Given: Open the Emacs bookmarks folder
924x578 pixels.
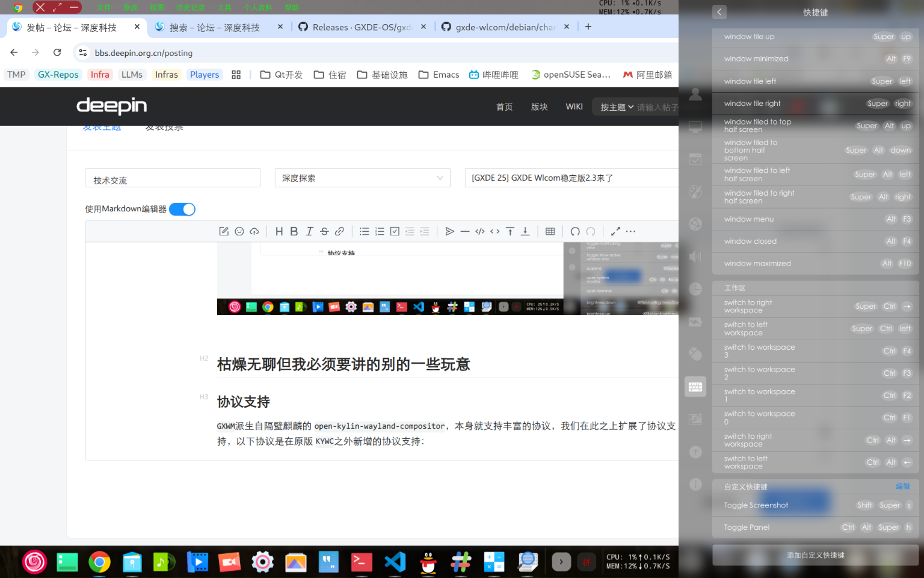Looking at the screenshot, I should [x=439, y=75].
